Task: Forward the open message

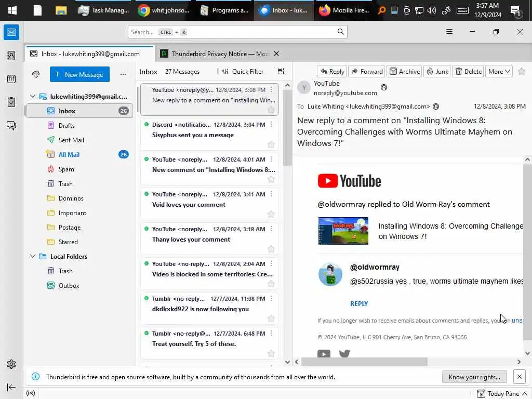Action: (367, 71)
